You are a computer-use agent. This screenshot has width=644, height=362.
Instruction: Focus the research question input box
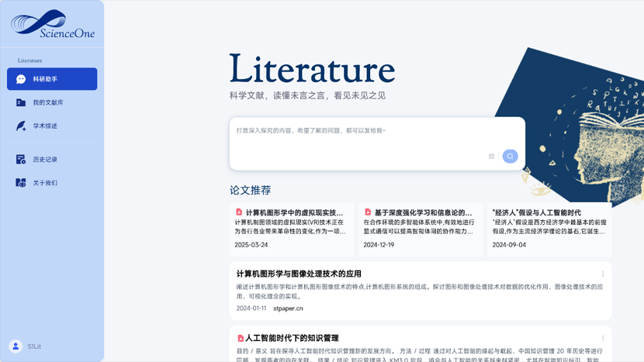[x=377, y=143]
